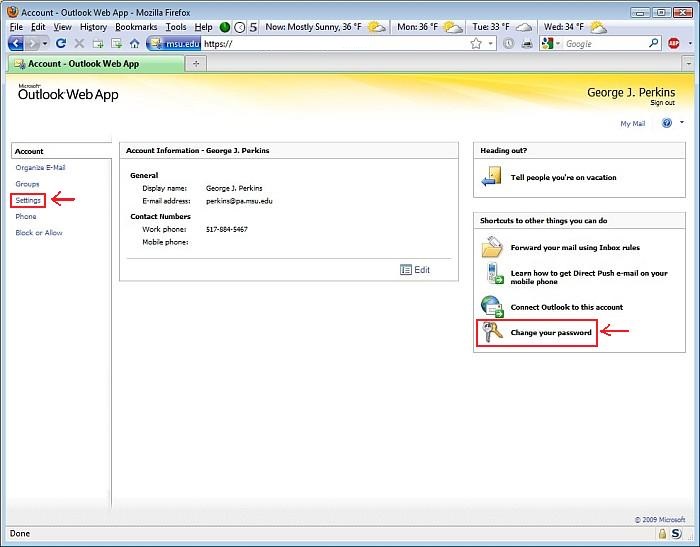Click the Forward mail folder icon
The width and height of the screenshot is (700, 547).
click(492, 247)
